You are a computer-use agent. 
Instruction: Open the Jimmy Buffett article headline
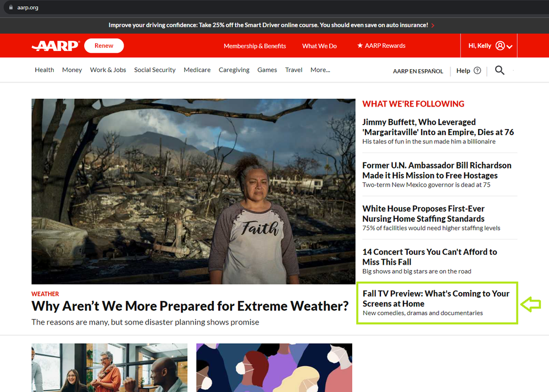(437, 127)
